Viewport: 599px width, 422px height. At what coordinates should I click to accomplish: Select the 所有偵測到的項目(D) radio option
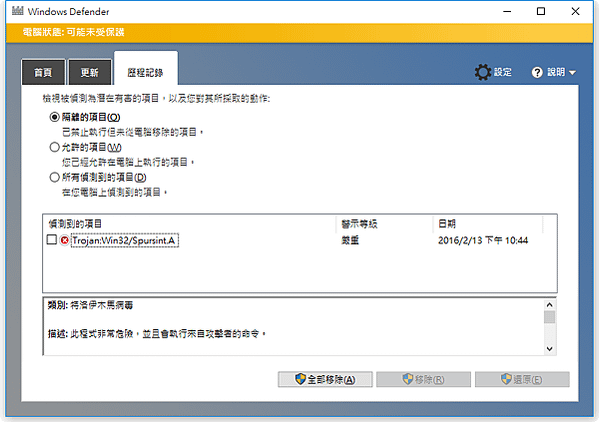pos(55,177)
